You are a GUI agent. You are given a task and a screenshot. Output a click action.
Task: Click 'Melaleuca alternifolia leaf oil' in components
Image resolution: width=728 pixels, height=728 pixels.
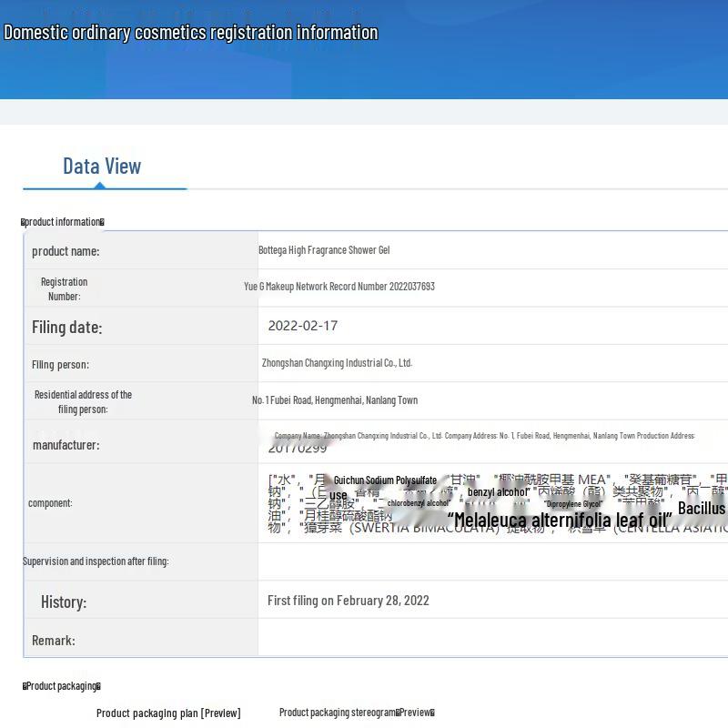(x=560, y=521)
